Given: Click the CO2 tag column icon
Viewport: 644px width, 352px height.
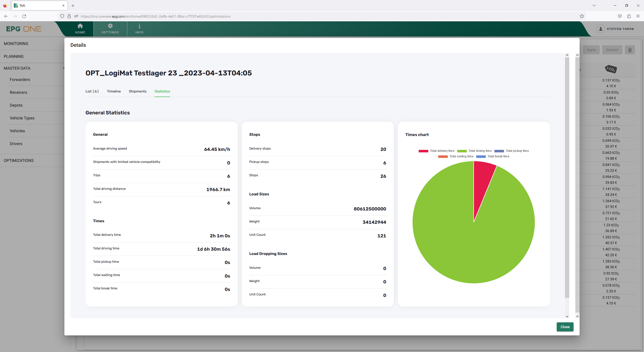Looking at the screenshot, I should pos(611,69).
